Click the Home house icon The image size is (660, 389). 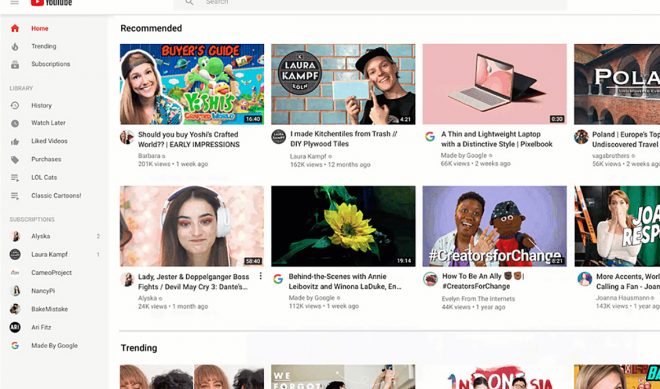click(x=15, y=28)
